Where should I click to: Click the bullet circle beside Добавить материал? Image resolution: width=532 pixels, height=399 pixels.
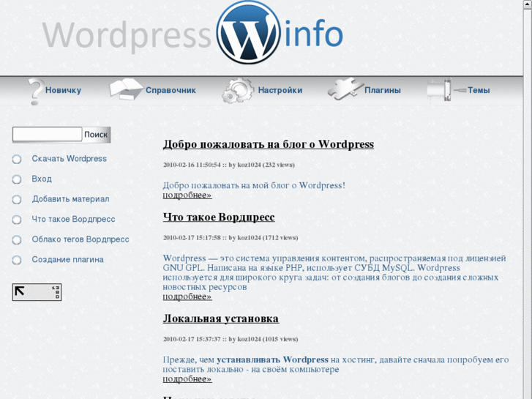point(17,199)
